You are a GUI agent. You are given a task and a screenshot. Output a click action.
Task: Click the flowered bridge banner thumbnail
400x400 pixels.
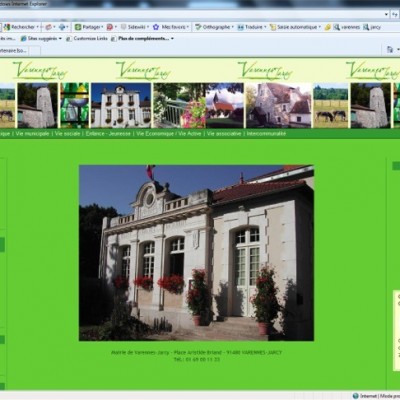[180, 105]
